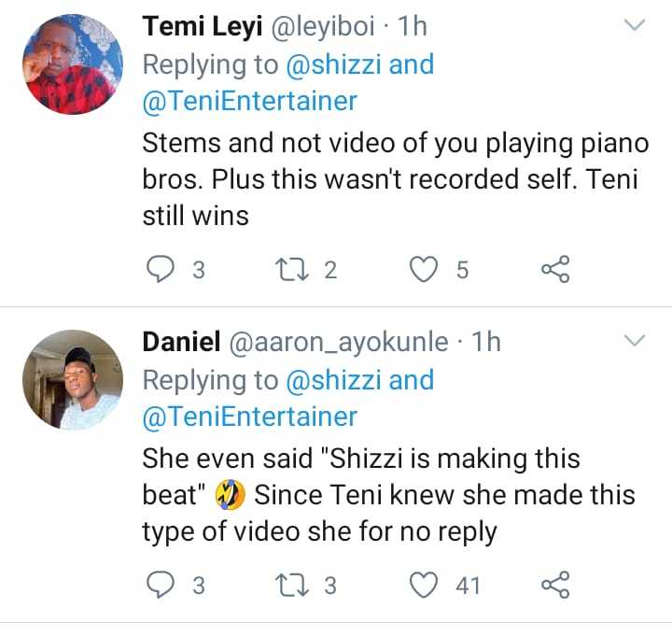Share Temi Leyi's tweet
Image resolution: width=672 pixels, height=636 pixels.
pyautogui.click(x=555, y=270)
